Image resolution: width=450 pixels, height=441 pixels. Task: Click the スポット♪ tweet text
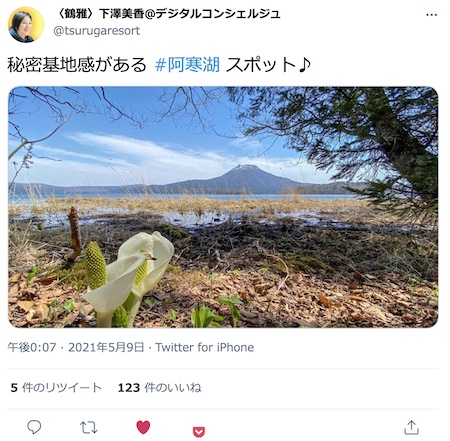click(x=268, y=65)
